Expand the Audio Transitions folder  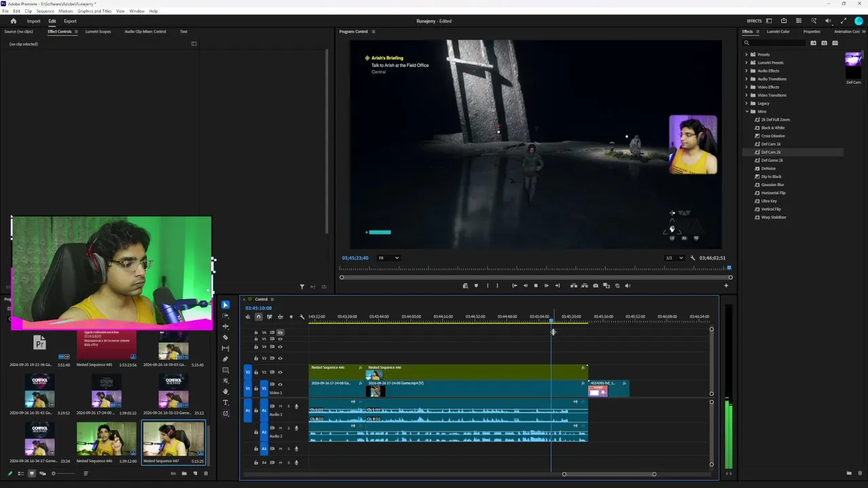747,79
